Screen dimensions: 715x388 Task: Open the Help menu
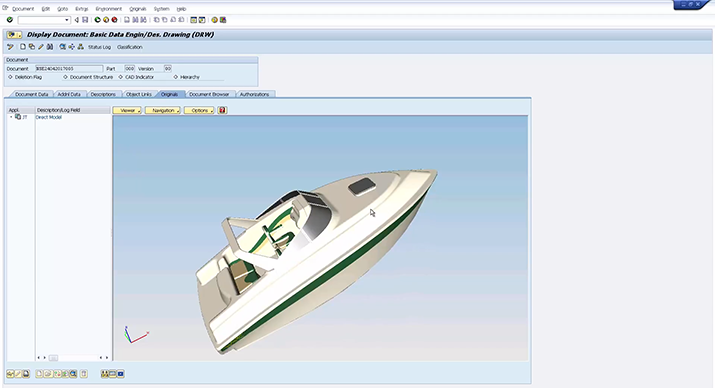tap(181, 9)
